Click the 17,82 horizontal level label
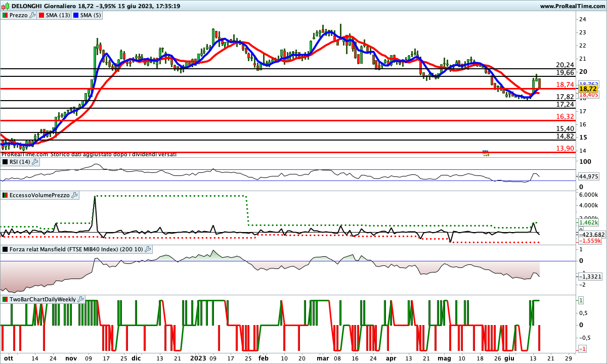 click(565, 97)
